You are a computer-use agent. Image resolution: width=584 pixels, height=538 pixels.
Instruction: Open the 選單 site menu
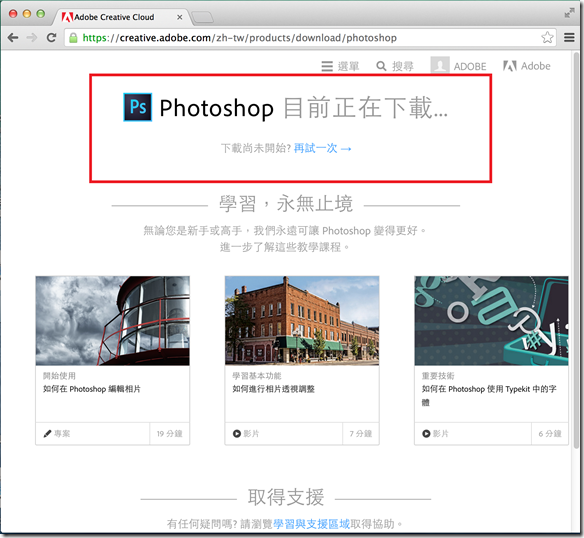340,66
